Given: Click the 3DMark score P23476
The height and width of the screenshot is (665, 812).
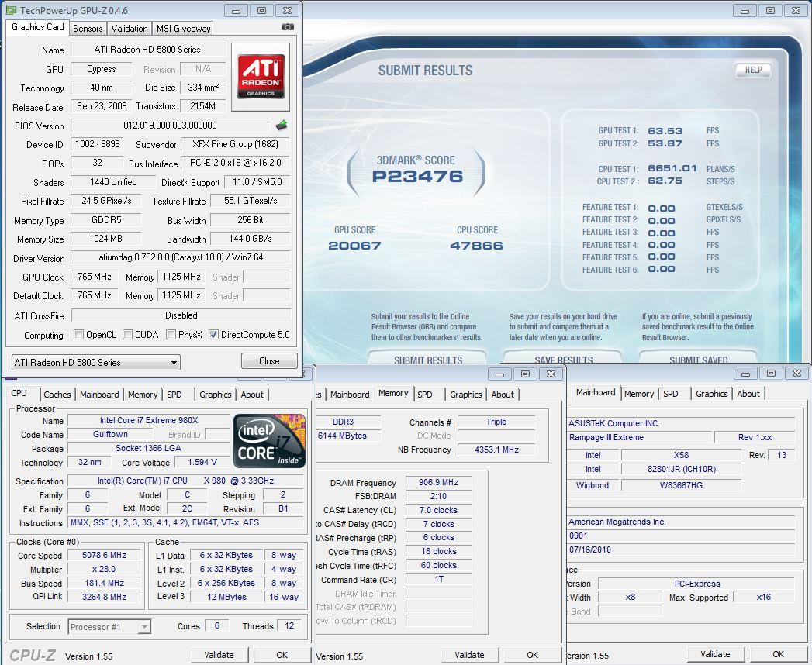Looking at the screenshot, I should coord(417,177).
